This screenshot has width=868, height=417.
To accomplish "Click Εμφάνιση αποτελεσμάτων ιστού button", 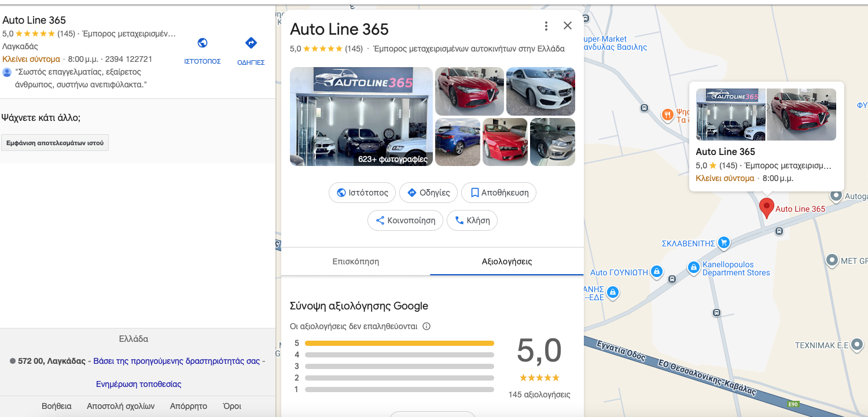I will pyautogui.click(x=55, y=143).
